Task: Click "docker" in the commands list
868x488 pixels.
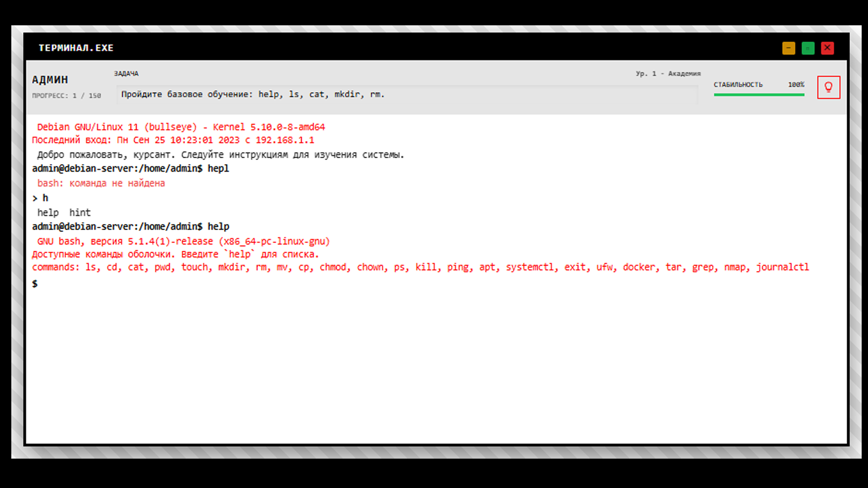Action: (x=639, y=267)
